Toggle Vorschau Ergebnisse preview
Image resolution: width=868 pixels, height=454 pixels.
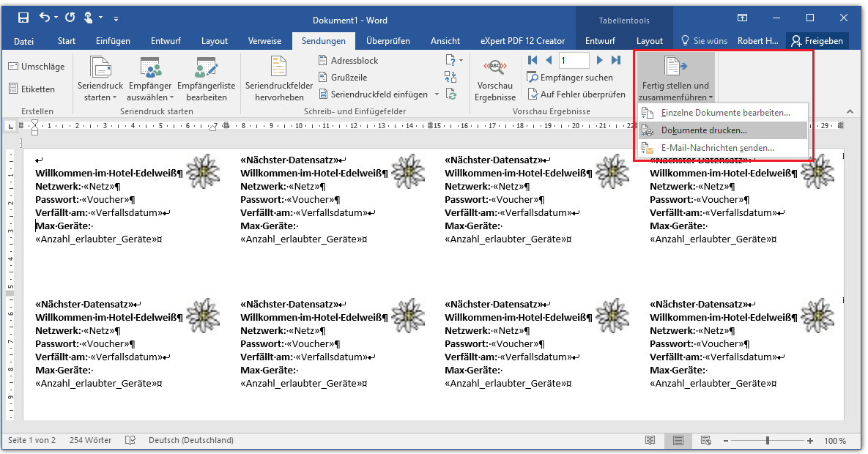[x=495, y=79]
